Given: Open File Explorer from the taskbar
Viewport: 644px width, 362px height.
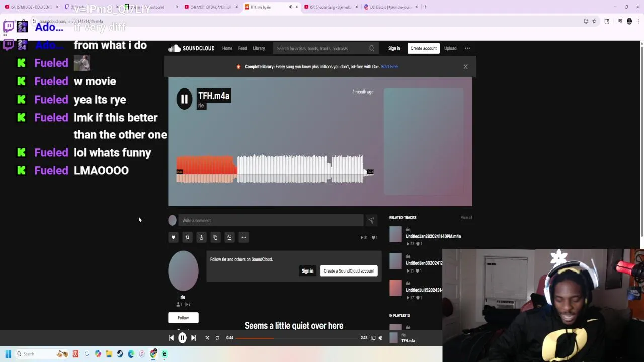Looking at the screenshot, I should pos(109,354).
